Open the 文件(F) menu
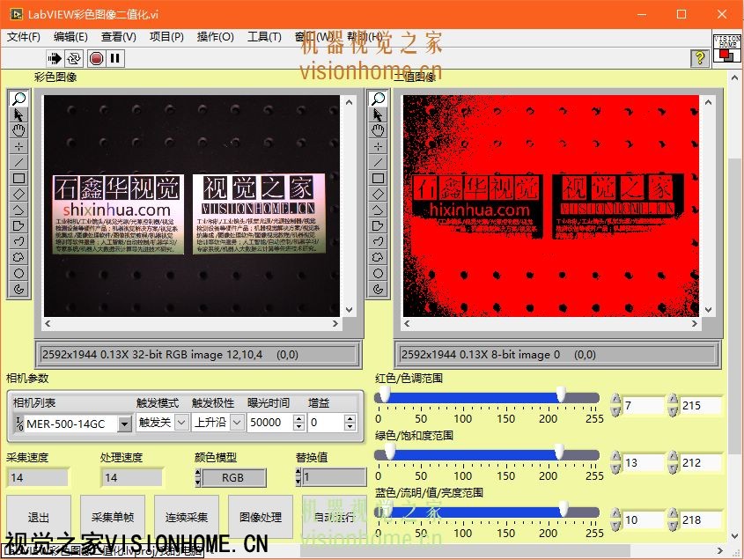 [24, 37]
